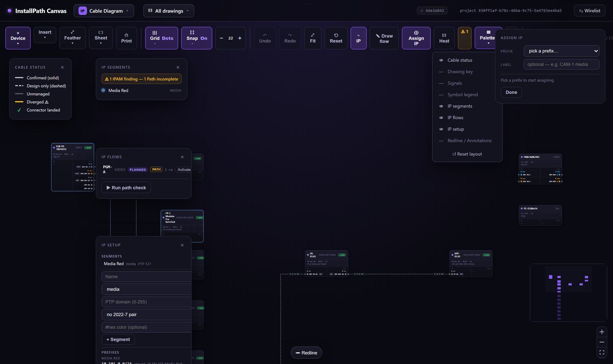Show the Signals panel

467,83
